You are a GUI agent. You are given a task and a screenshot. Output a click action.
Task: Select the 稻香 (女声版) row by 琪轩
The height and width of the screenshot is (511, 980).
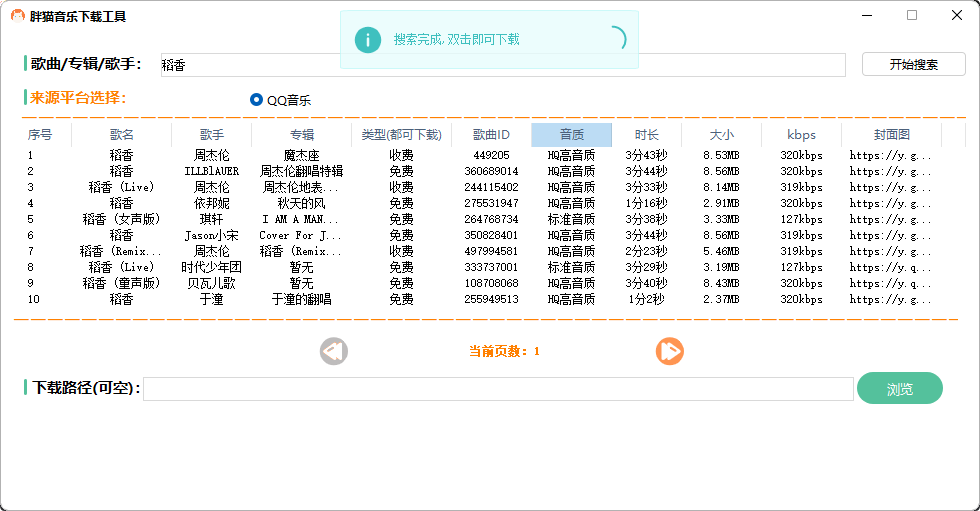tap(121, 219)
